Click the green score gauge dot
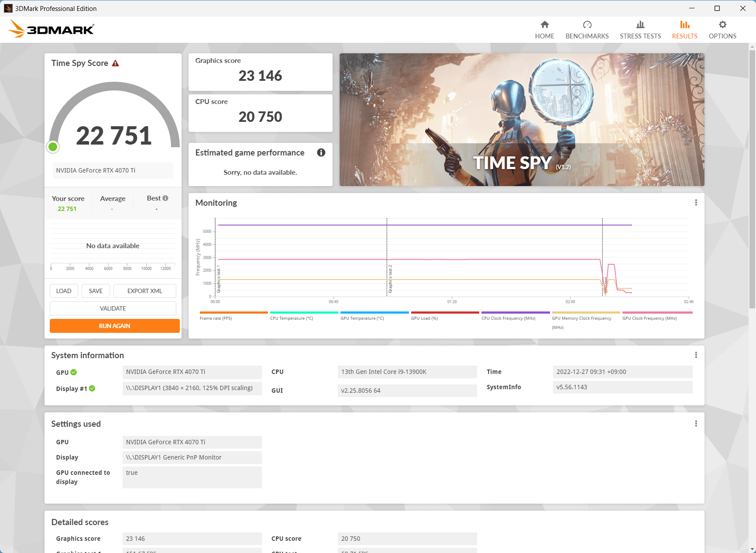The image size is (756, 553). 53,147
